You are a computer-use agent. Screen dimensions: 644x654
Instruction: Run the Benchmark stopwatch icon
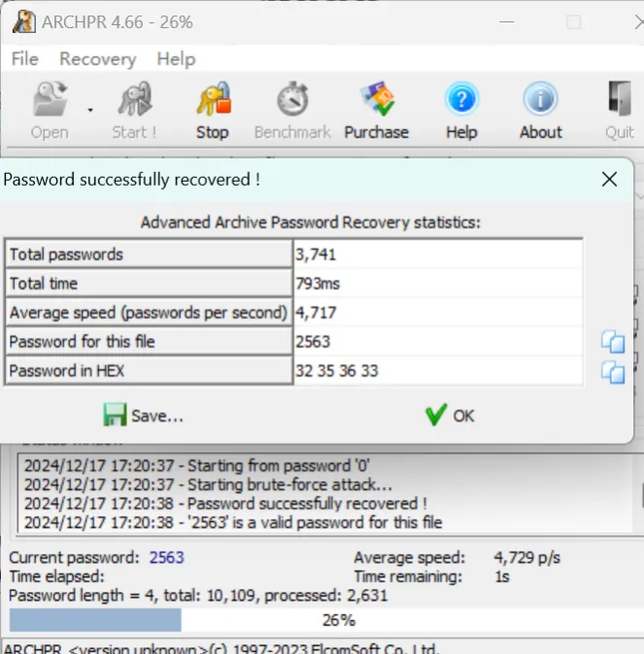point(292,101)
